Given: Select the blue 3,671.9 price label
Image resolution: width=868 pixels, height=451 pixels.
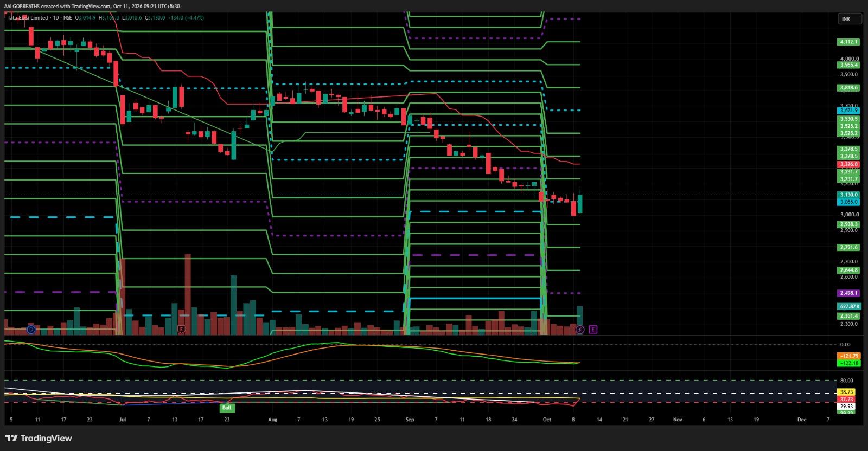Looking at the screenshot, I should point(849,110).
